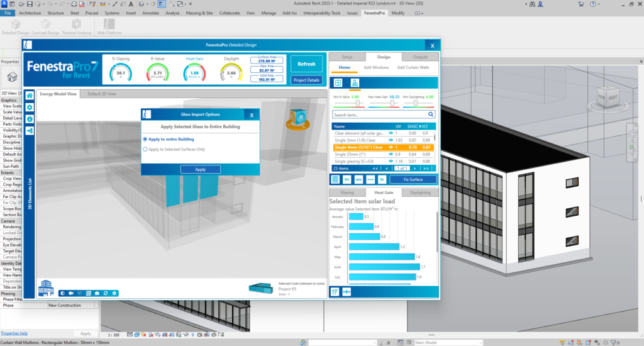The image size is (644, 346).
Task: Click the Apply button in Glass Import Options
Action: click(x=201, y=169)
